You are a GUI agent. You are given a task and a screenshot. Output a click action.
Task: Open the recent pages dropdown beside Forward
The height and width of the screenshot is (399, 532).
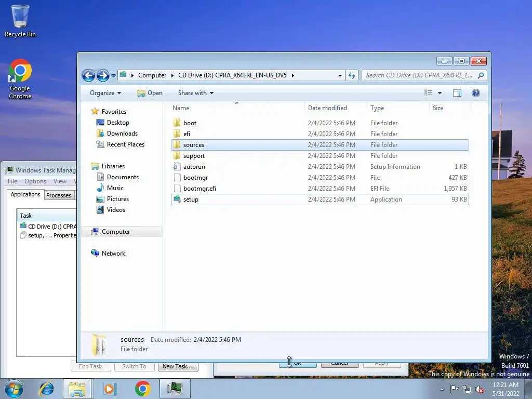[113, 76]
